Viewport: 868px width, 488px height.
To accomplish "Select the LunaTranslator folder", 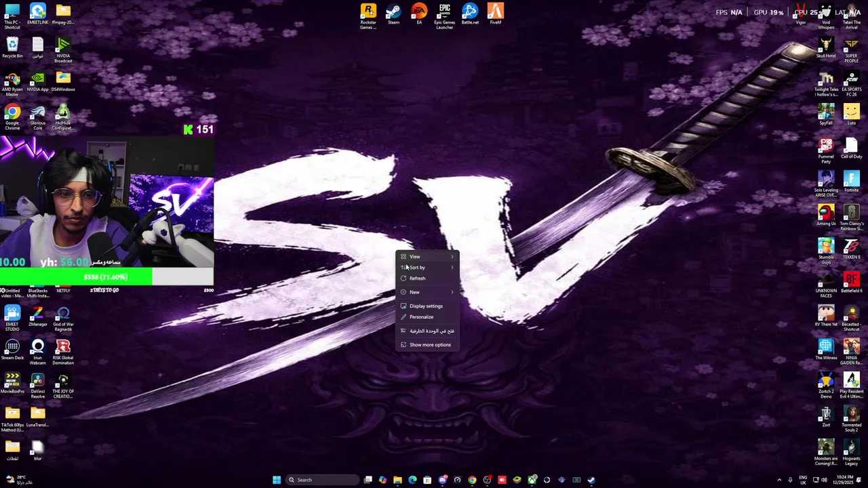I will [x=38, y=417].
